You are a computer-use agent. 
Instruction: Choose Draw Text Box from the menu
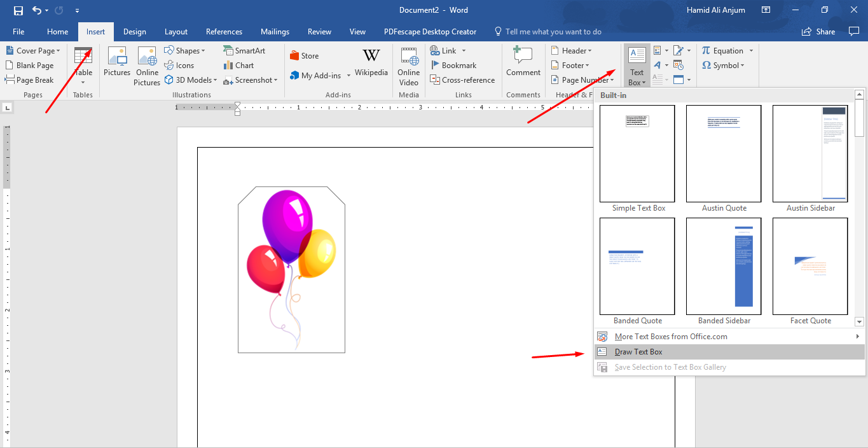(637, 351)
